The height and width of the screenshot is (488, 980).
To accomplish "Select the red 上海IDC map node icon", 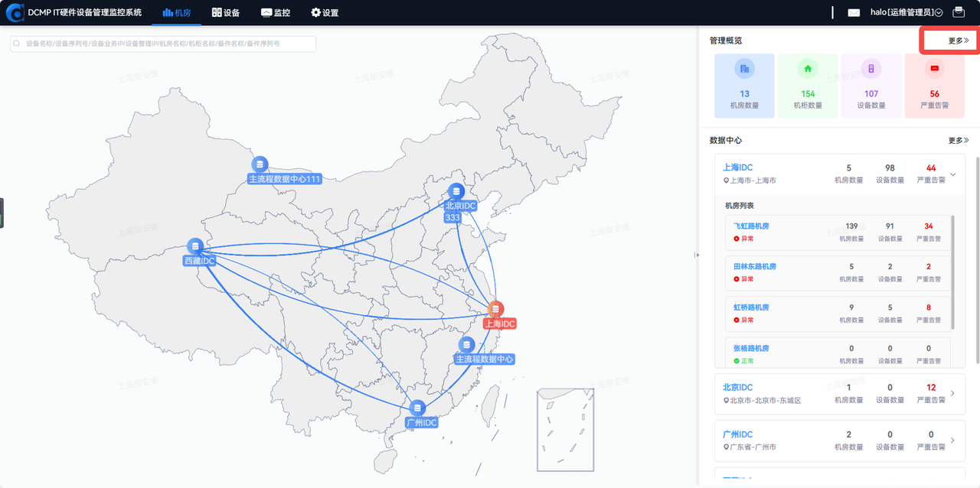I will pos(496,309).
